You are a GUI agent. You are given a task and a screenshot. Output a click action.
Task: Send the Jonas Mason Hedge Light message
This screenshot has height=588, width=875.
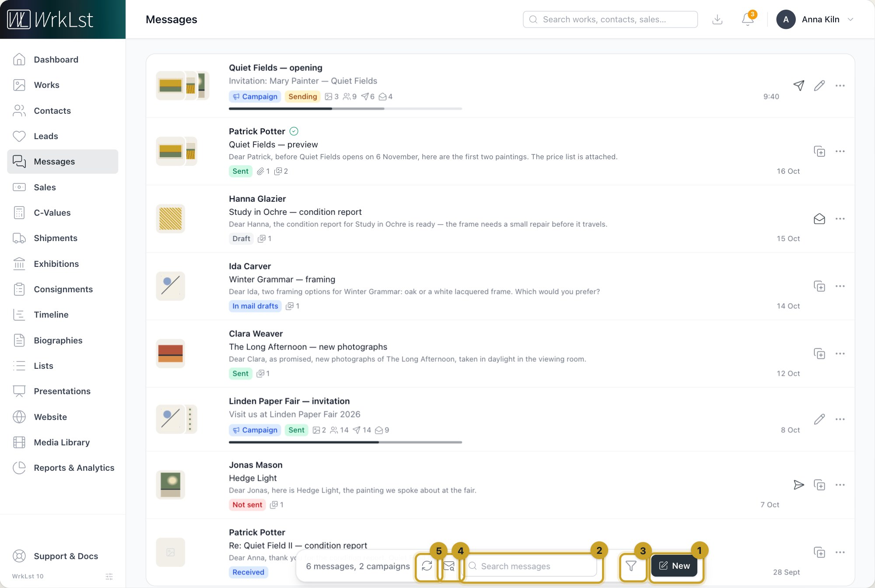pos(798,485)
